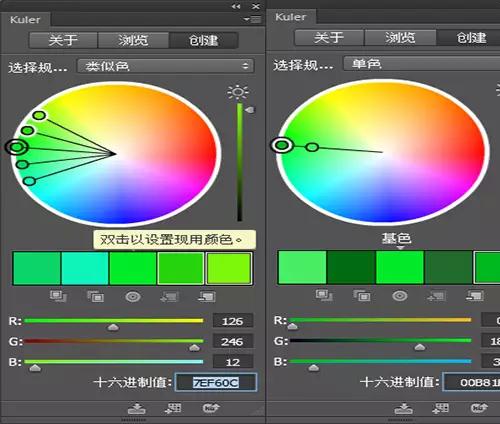Click the light green first swatch in right theme
Viewport: 500px width, 424px height.
click(302, 267)
